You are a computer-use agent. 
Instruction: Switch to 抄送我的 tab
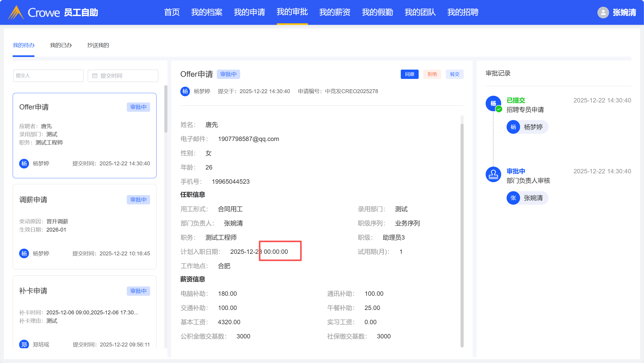tap(98, 45)
